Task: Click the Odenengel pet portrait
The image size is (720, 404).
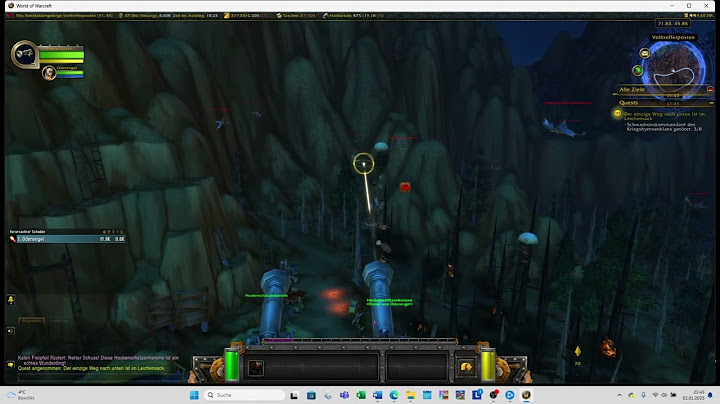Action: [49, 73]
